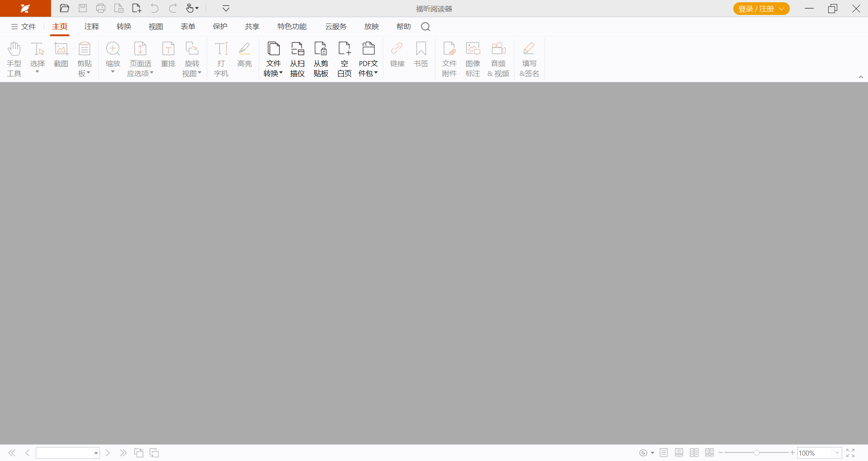Click the Undo arrow icon
This screenshot has height=461, width=868.
click(155, 8)
